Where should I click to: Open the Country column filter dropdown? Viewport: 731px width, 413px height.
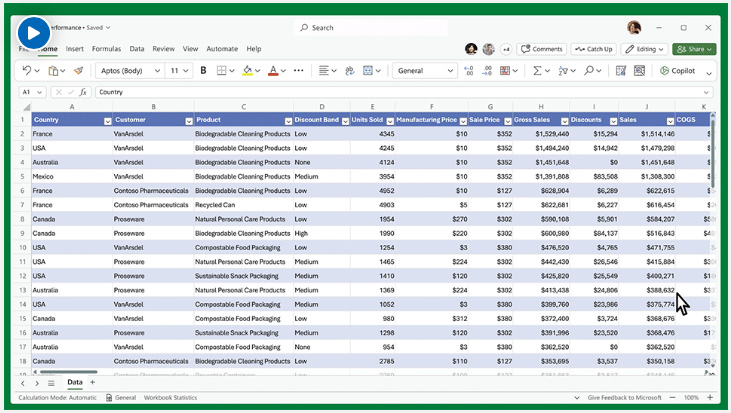pyautogui.click(x=107, y=120)
